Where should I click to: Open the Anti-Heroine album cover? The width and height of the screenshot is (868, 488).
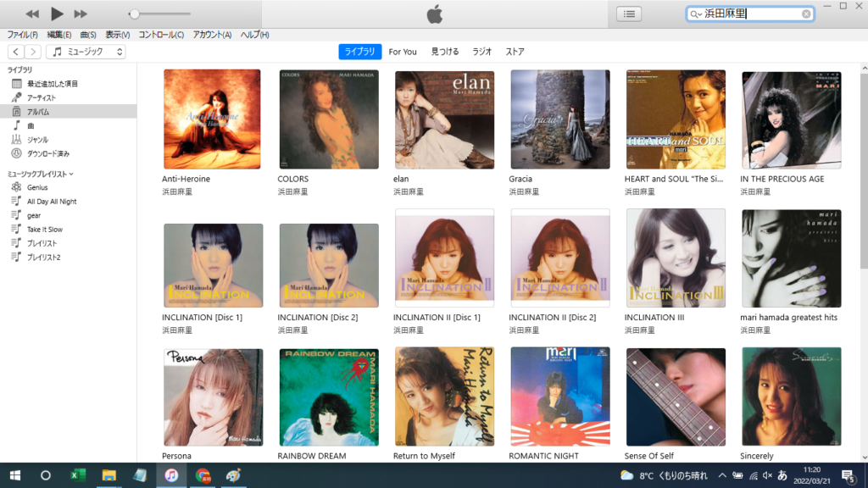(212, 119)
